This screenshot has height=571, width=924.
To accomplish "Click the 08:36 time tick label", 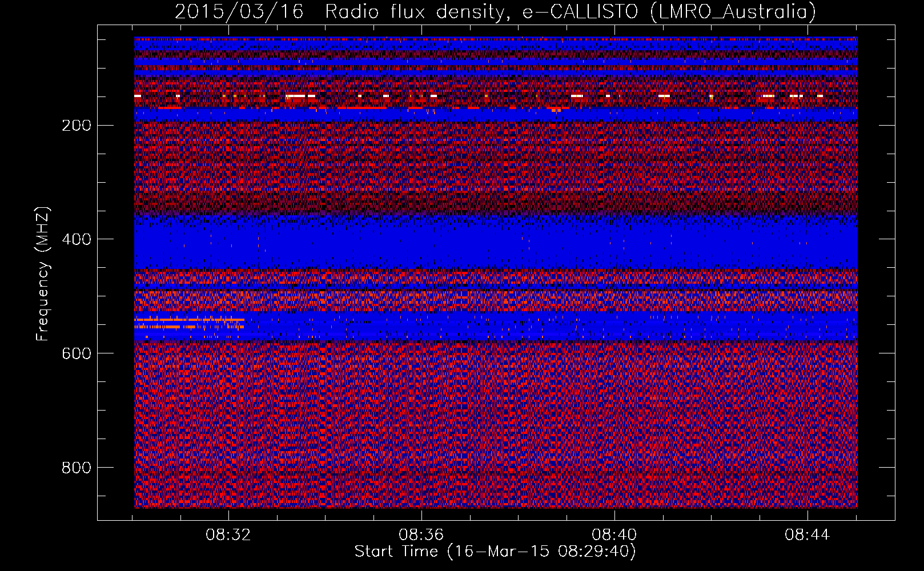I will (x=421, y=535).
